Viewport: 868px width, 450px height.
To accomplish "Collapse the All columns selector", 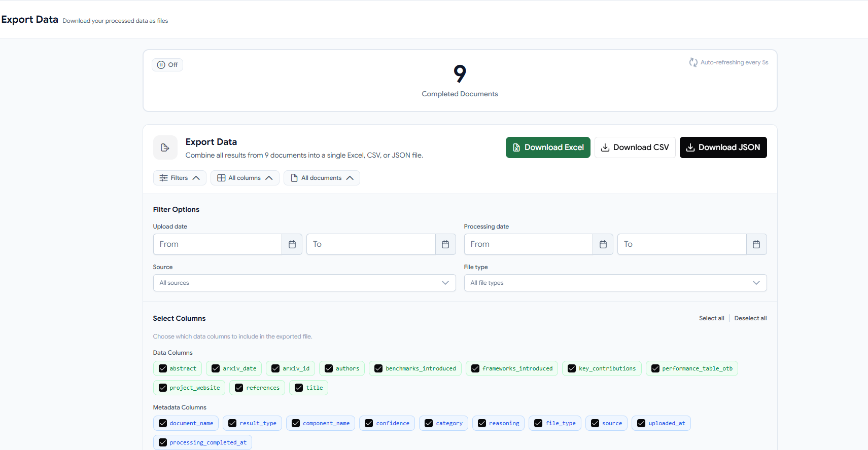I will coord(245,178).
